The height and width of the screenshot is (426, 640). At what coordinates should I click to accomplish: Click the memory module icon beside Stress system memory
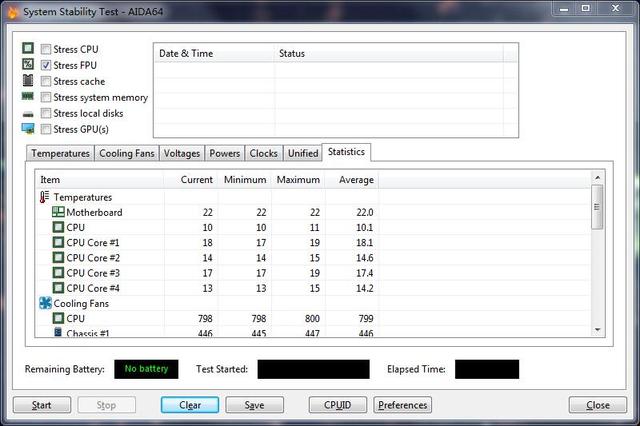[x=28, y=96]
